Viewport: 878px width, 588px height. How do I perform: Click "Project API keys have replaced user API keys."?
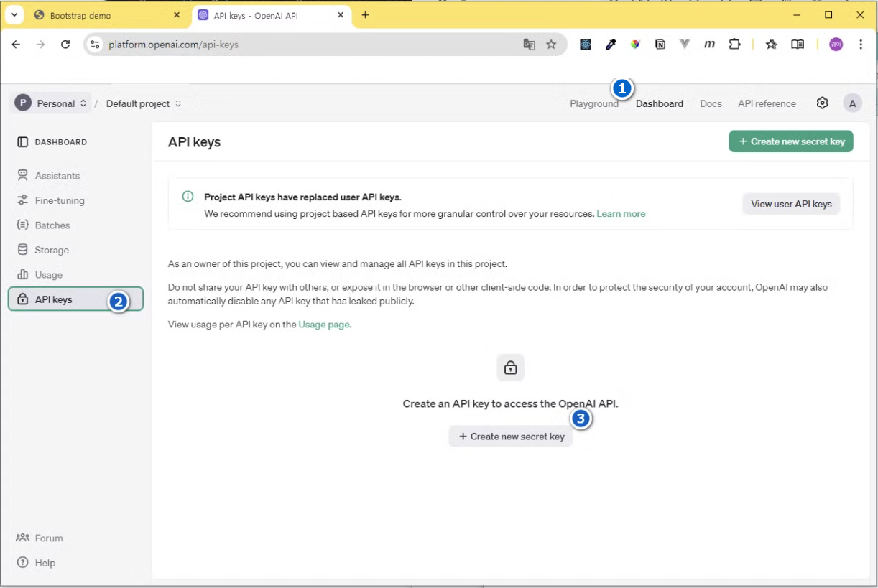coord(302,197)
